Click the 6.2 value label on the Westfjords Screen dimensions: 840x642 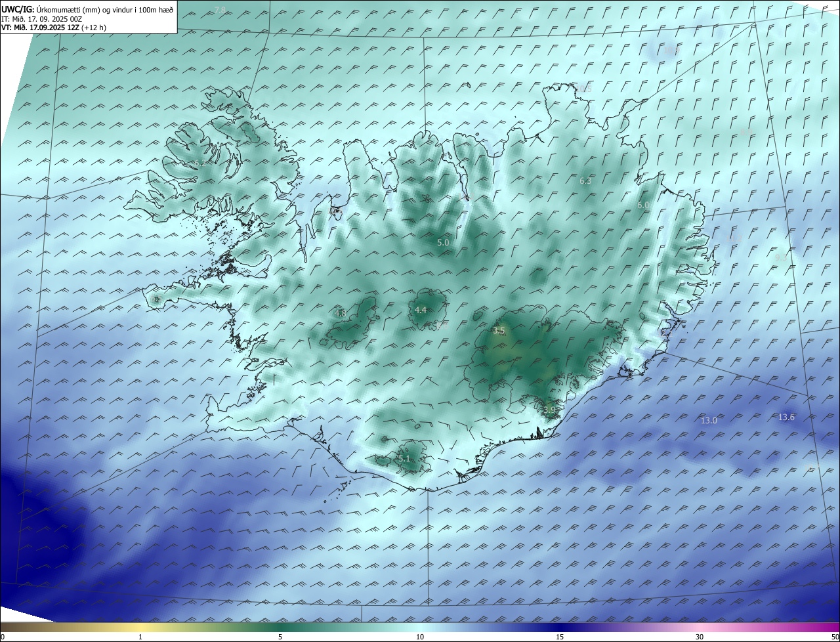199,163
